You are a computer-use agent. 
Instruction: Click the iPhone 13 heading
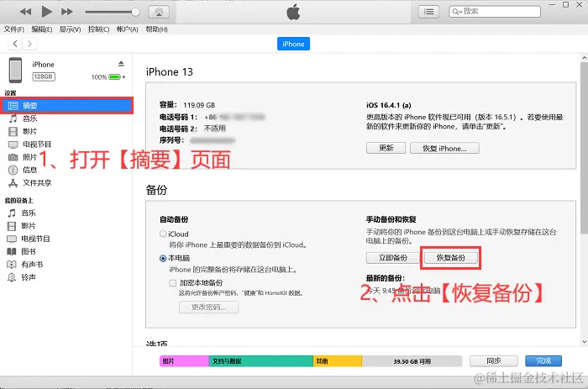click(170, 71)
